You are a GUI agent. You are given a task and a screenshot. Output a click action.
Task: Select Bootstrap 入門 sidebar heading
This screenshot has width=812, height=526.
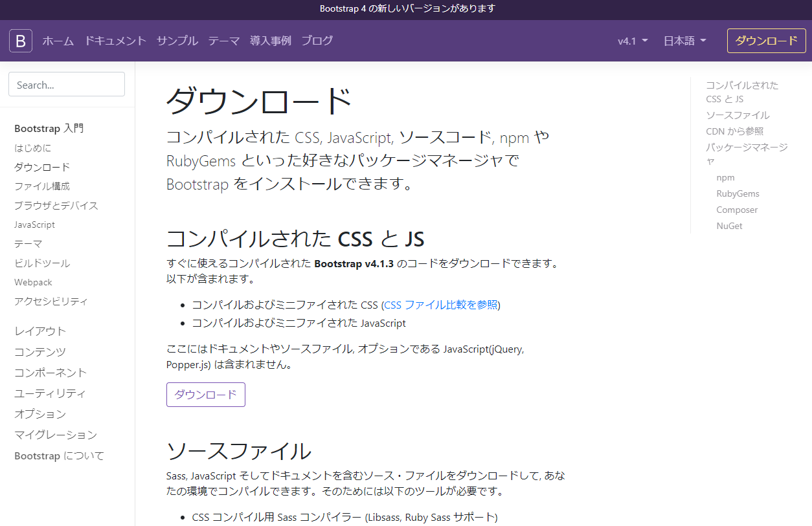[x=49, y=128]
